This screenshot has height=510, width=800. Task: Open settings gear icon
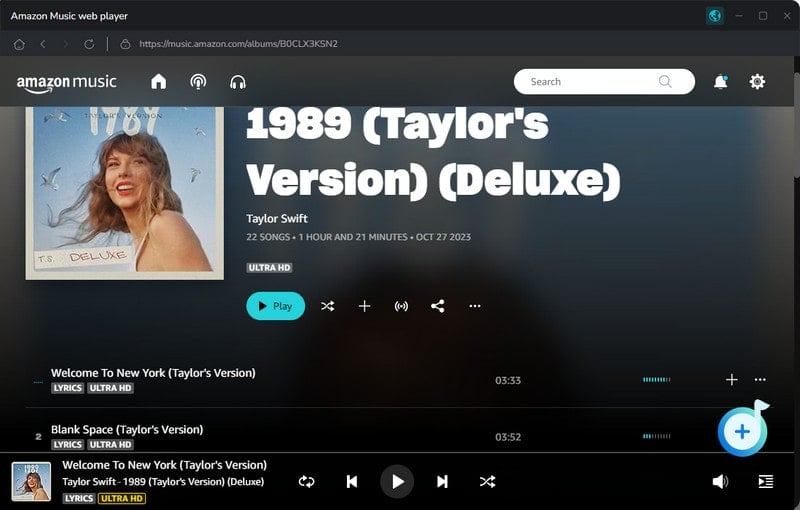tap(757, 82)
